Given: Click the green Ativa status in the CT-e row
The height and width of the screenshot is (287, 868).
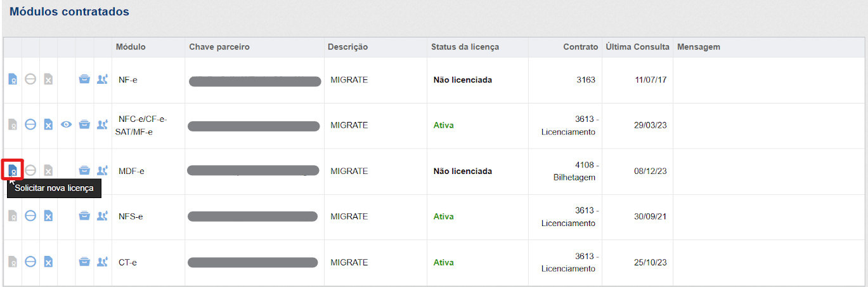Looking at the screenshot, I should (x=443, y=262).
